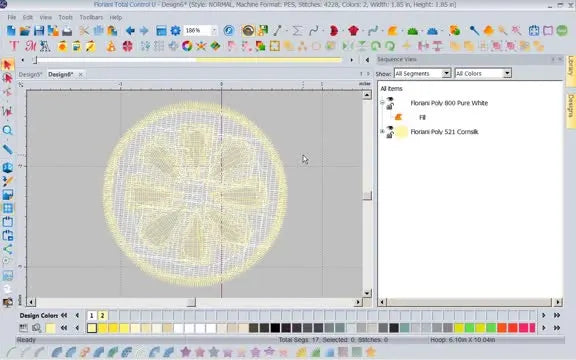576x360 pixels.
Task: Toggle visibility eye for Floriani Poly 800 Pure White
Action: (390, 100)
